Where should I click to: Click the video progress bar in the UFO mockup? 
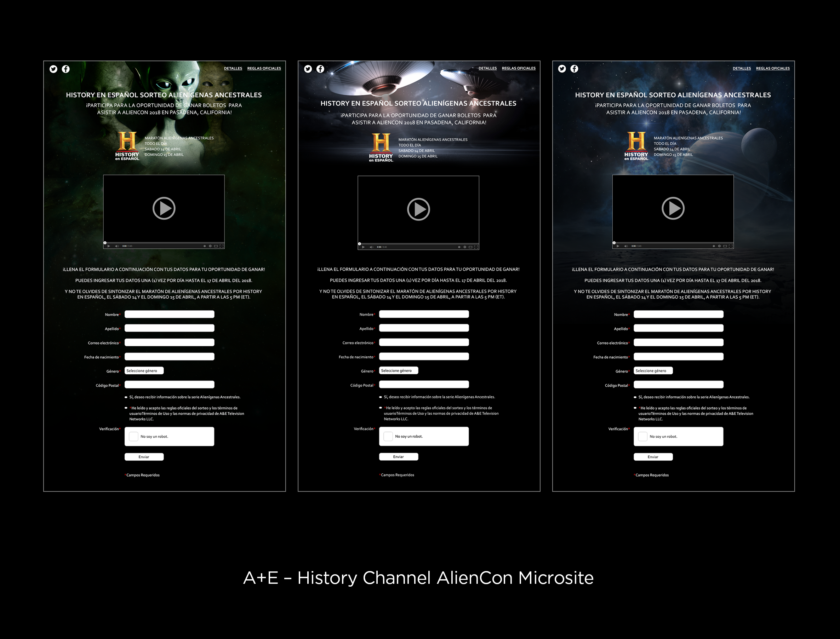[418, 244]
